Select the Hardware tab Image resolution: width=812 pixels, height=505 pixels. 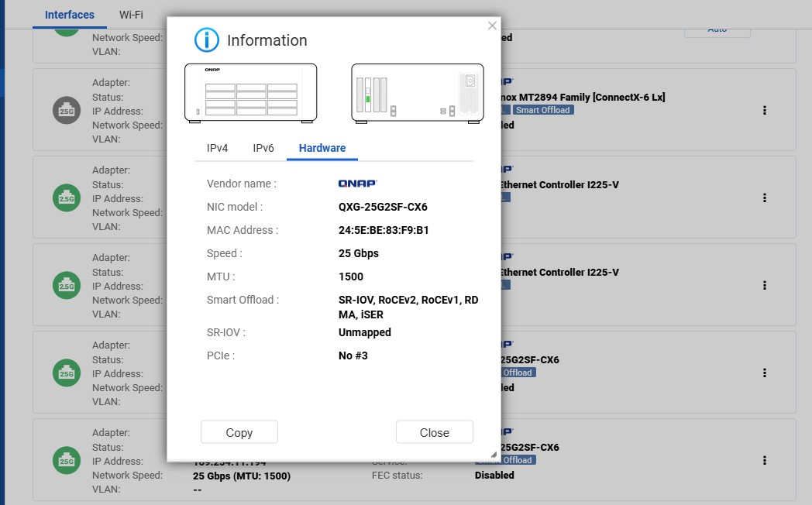[x=322, y=148]
